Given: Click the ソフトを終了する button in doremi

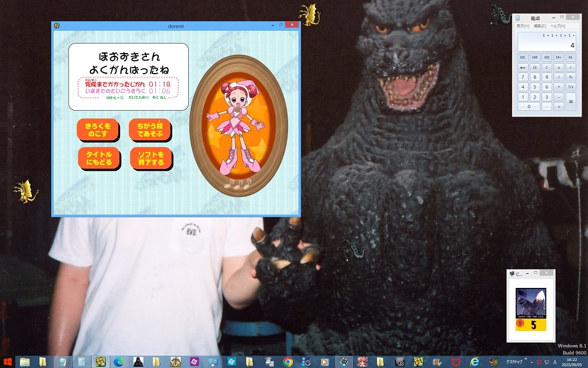Looking at the screenshot, I should [x=151, y=158].
